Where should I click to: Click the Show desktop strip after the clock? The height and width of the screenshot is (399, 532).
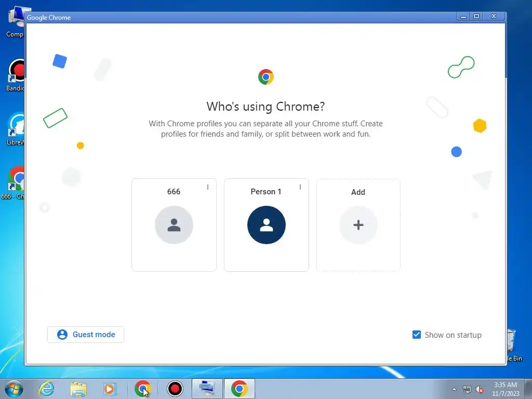(x=528, y=389)
